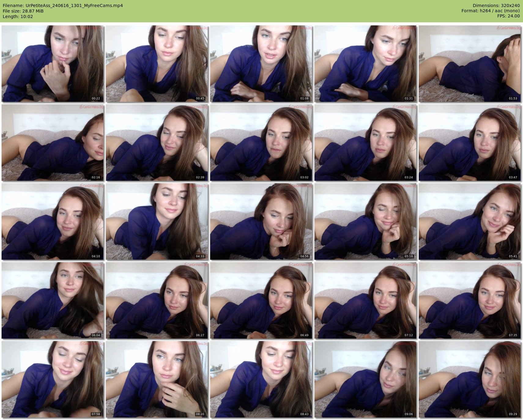The height and width of the screenshot is (420, 523).
Task: Click the last thumbnail at 09:29
Action: 470,379
